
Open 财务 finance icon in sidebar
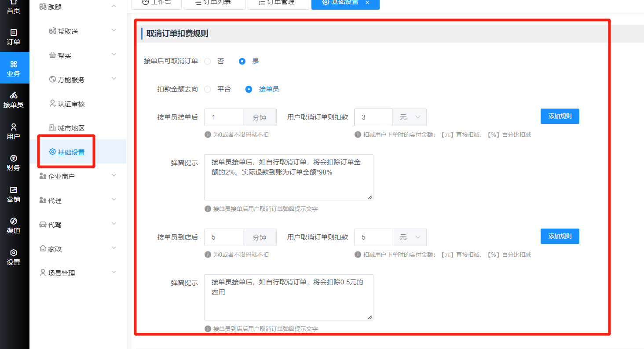point(14,158)
